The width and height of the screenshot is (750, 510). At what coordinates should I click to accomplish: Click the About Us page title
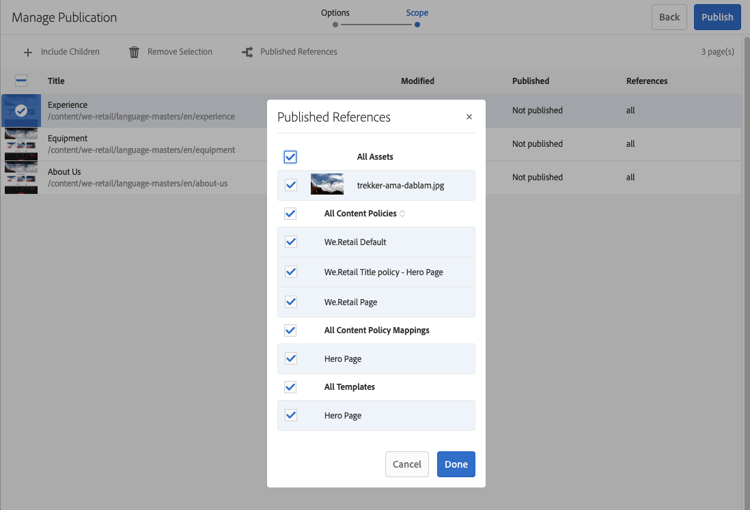[64, 172]
